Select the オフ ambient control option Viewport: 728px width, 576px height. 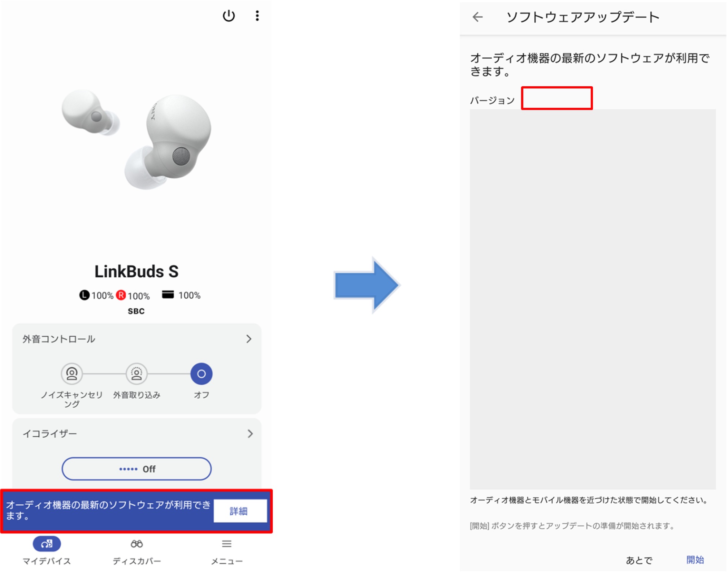[x=201, y=373]
